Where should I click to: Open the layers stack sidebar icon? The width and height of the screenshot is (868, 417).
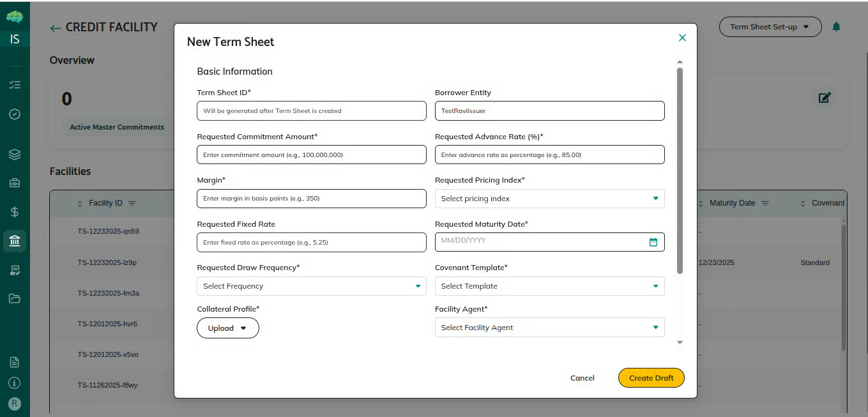[x=15, y=155]
